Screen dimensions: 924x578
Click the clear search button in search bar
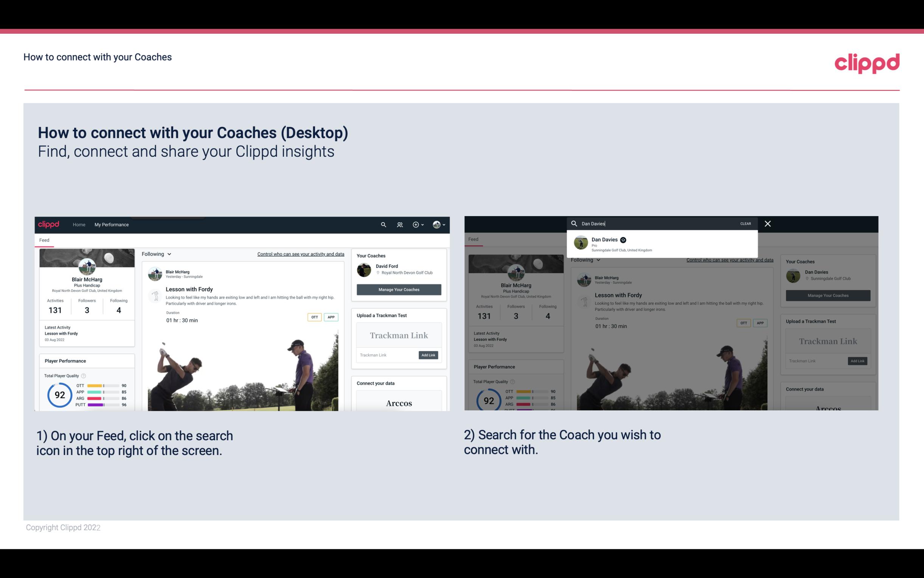tap(746, 223)
